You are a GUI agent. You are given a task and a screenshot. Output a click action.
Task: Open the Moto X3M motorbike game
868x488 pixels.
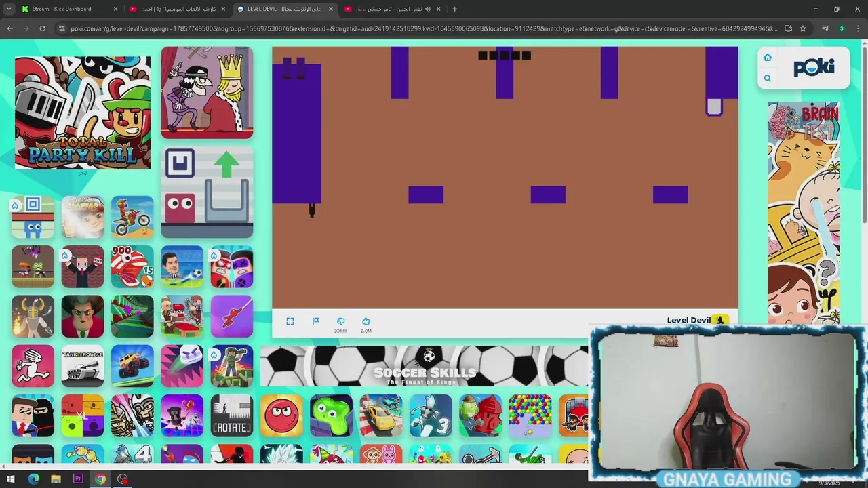click(x=132, y=217)
